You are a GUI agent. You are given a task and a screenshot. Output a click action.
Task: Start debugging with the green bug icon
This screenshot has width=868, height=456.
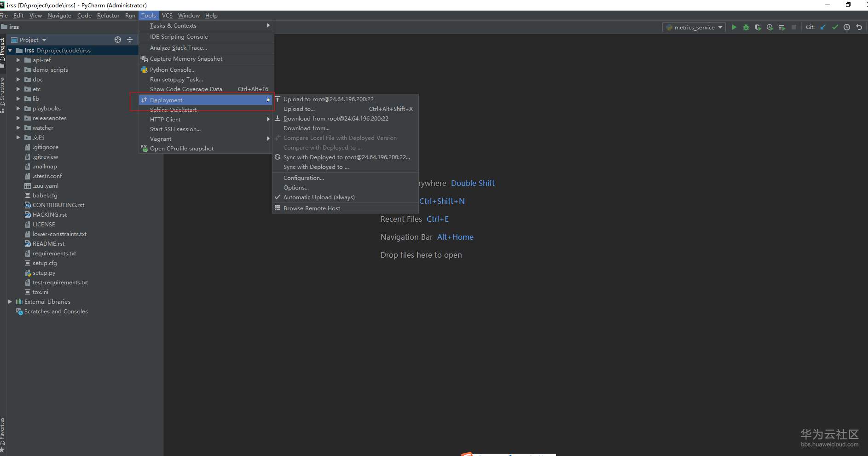tap(746, 27)
